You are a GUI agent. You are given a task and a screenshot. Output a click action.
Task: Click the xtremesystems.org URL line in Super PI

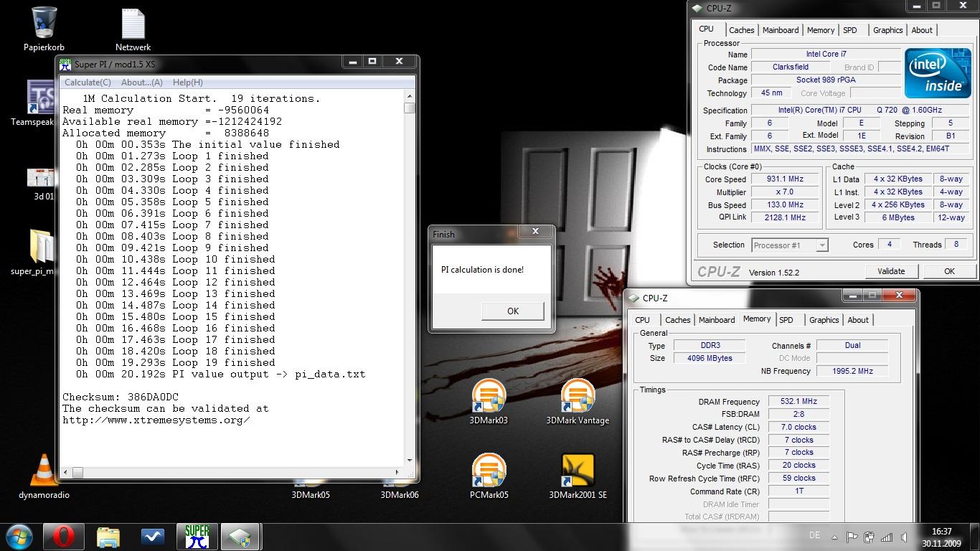point(156,420)
